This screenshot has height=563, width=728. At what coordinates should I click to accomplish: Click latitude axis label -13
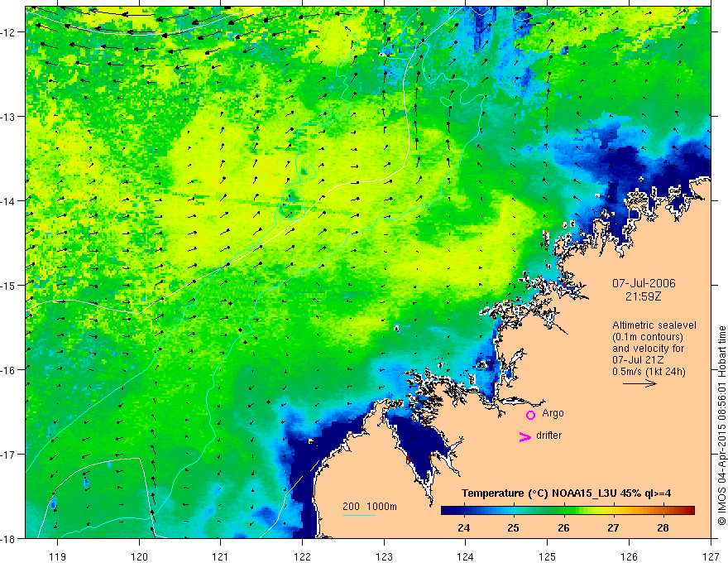pos(8,117)
